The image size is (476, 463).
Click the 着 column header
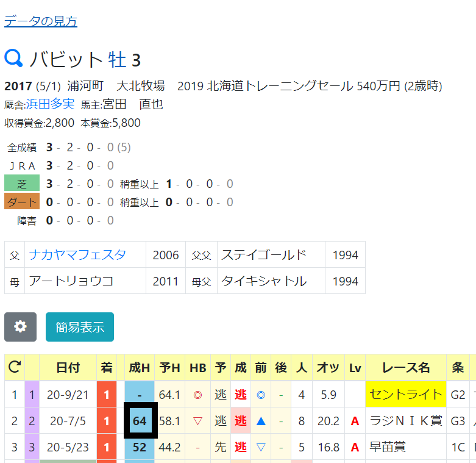pyautogui.click(x=107, y=368)
